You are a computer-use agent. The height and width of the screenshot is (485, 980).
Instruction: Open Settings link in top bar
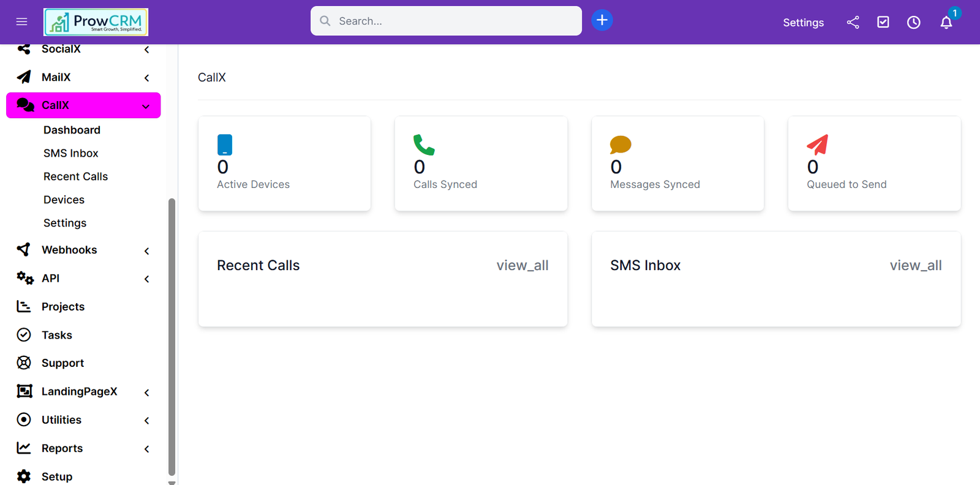click(x=803, y=23)
